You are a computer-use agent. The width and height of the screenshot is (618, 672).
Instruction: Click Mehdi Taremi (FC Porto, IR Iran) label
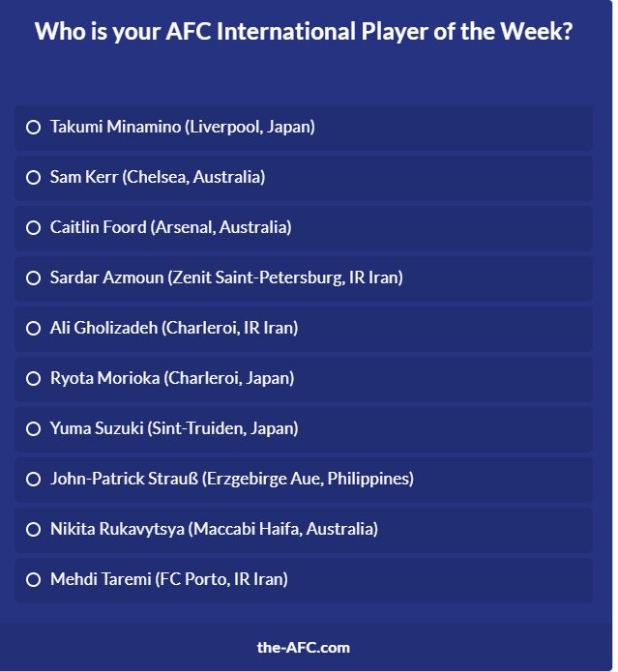point(169,580)
